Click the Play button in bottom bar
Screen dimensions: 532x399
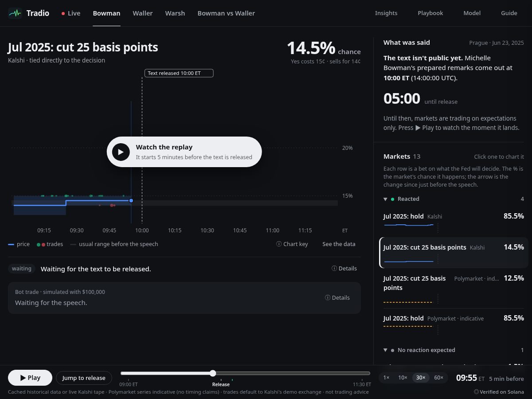pos(30,378)
